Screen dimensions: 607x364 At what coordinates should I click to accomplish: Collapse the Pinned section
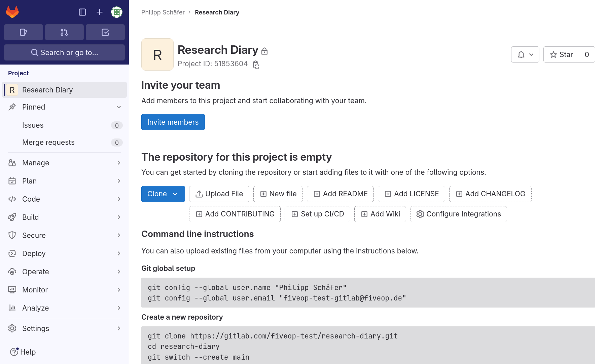click(119, 107)
